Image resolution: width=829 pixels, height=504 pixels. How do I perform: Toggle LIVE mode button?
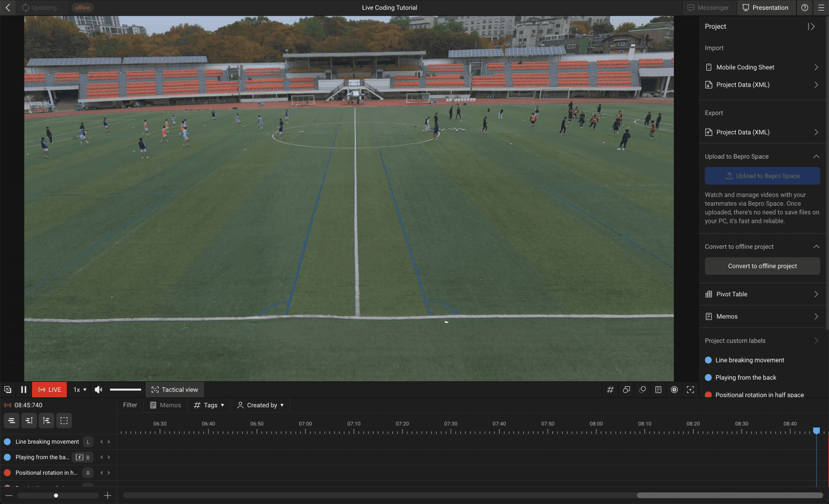tap(49, 390)
